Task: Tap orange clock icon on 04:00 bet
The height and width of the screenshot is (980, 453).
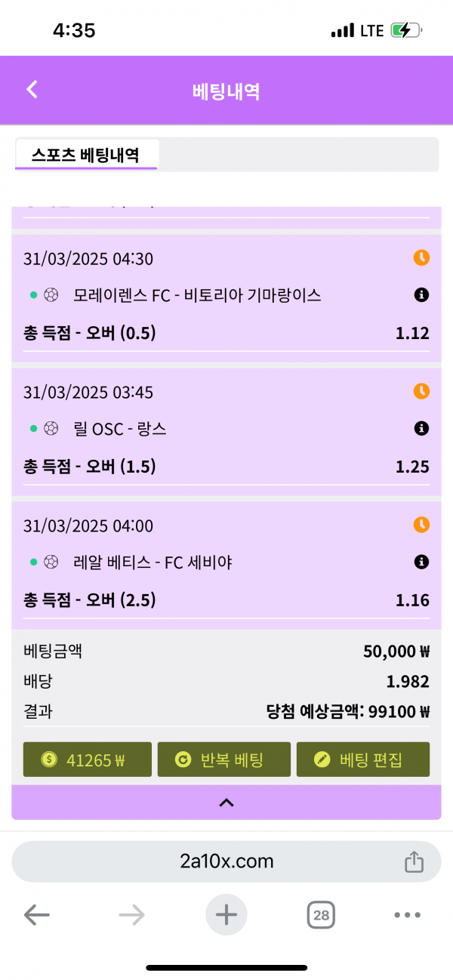Action: pos(421,525)
